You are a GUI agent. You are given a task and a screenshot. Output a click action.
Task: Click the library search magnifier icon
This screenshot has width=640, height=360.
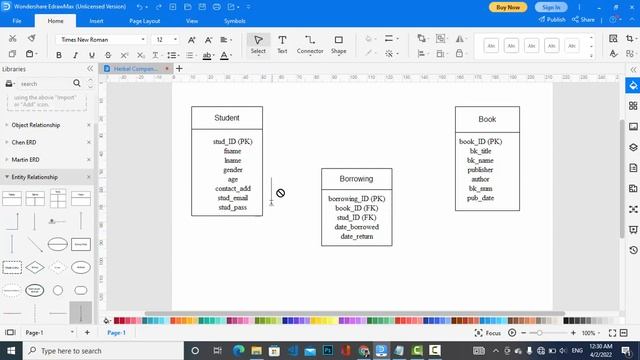point(77,83)
